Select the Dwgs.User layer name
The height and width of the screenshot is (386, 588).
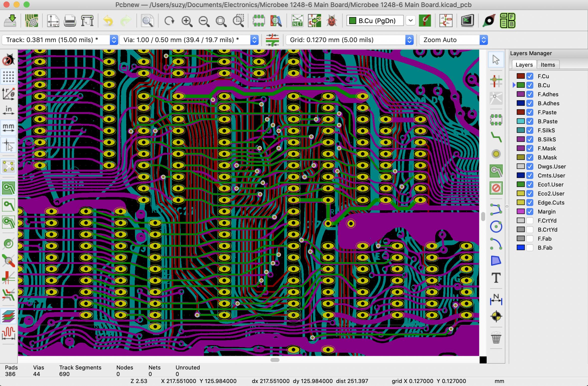point(552,167)
